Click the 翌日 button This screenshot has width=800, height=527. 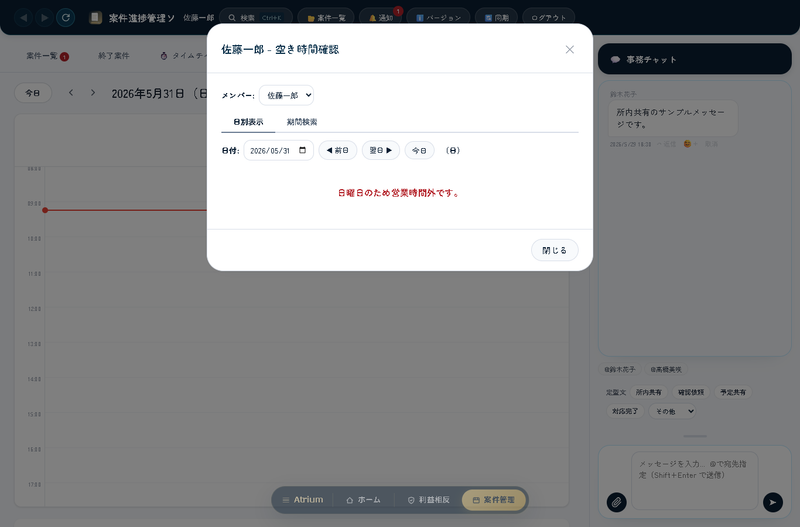(381, 150)
